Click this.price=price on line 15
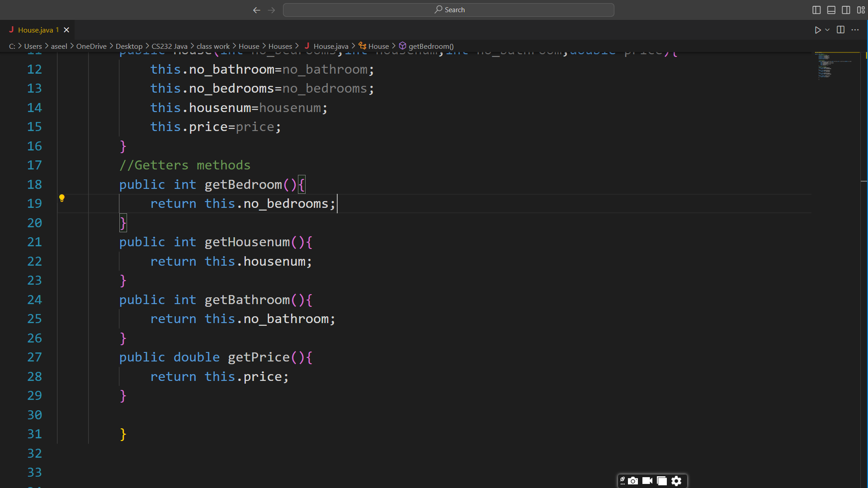Screen dimensions: 868x488 click(x=216, y=127)
